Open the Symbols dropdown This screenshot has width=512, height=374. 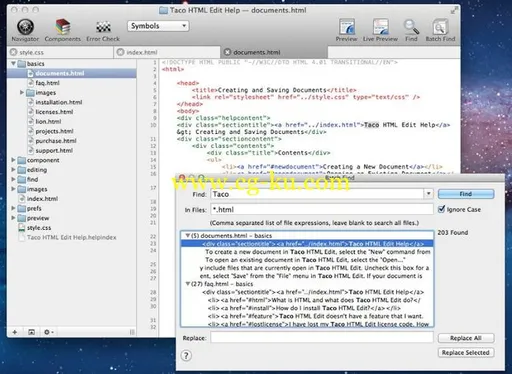tap(158, 26)
